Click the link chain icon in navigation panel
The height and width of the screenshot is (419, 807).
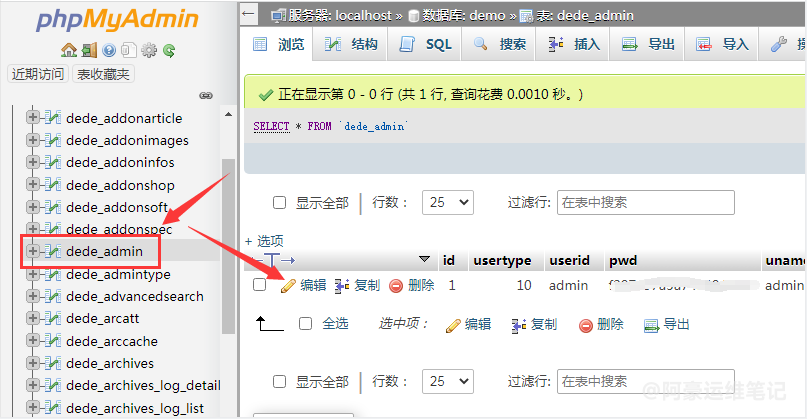(x=206, y=95)
